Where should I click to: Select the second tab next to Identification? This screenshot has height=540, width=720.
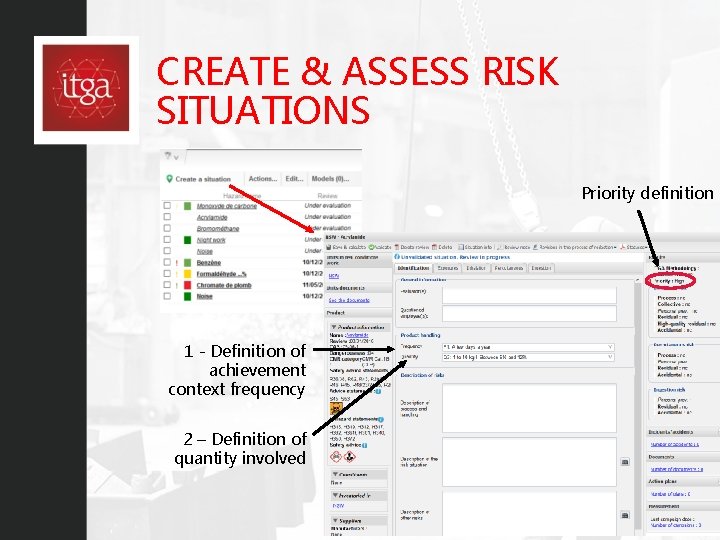pyautogui.click(x=448, y=268)
